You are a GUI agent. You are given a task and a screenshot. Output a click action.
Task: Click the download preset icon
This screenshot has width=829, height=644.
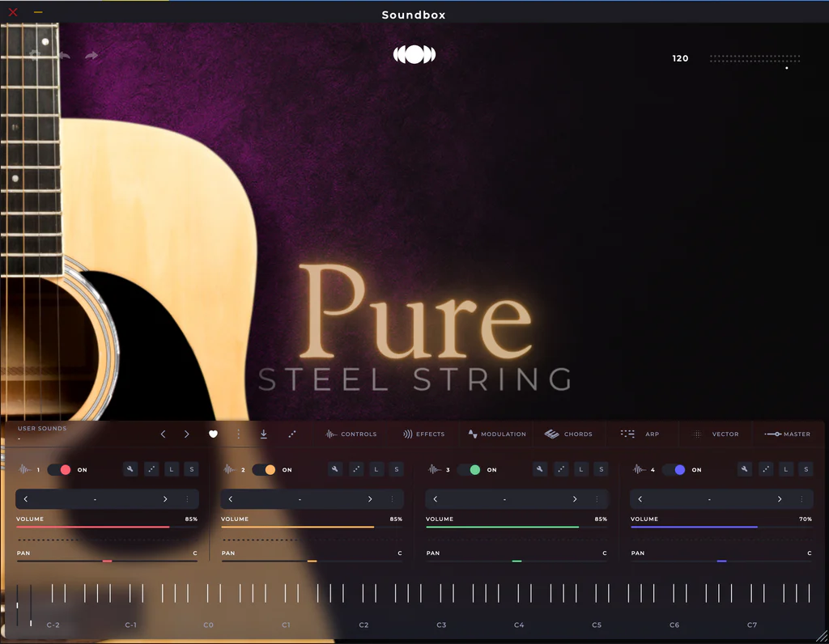(x=263, y=434)
